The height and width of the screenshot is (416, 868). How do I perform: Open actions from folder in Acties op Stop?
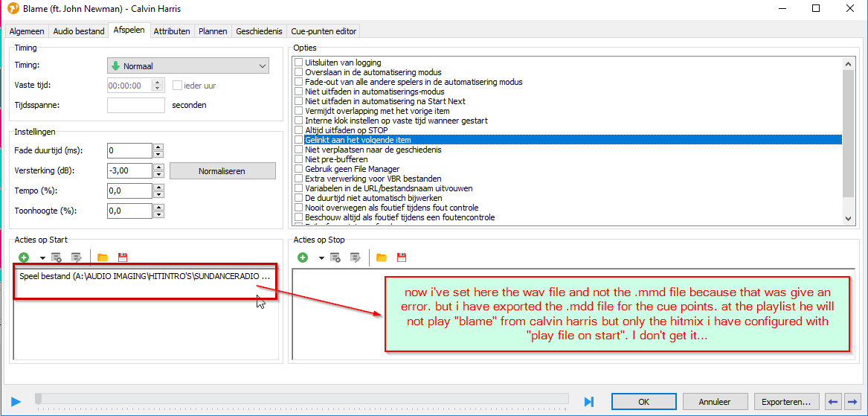click(382, 257)
